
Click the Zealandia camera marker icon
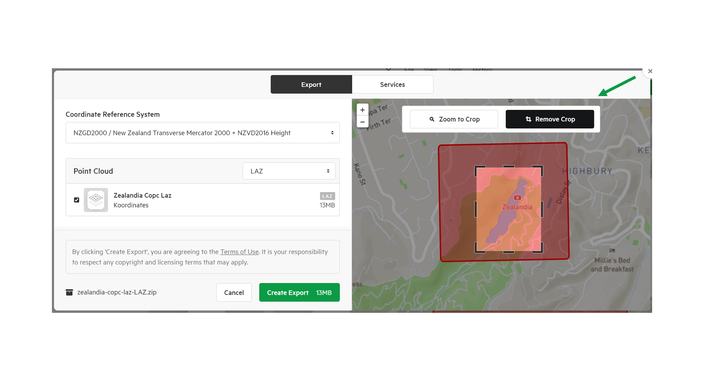(518, 198)
